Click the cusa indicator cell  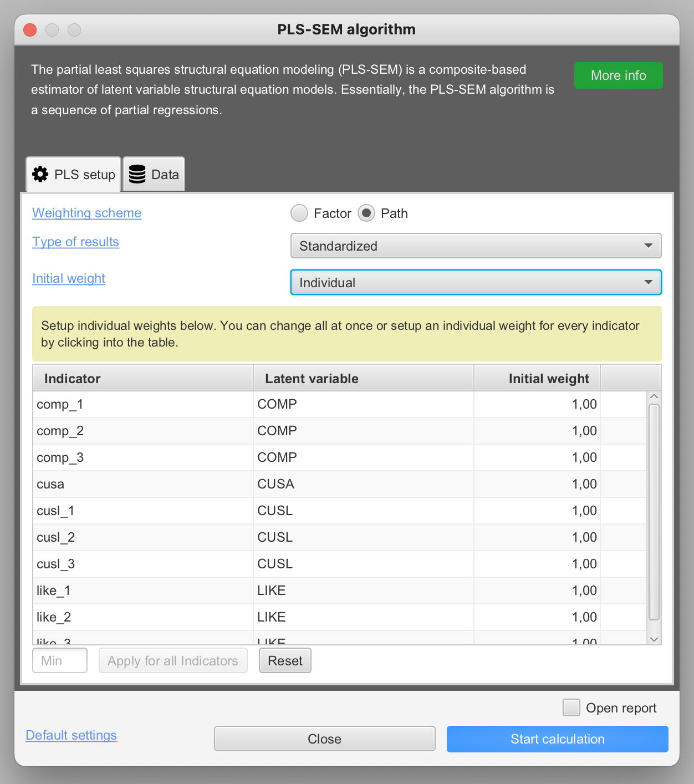143,484
